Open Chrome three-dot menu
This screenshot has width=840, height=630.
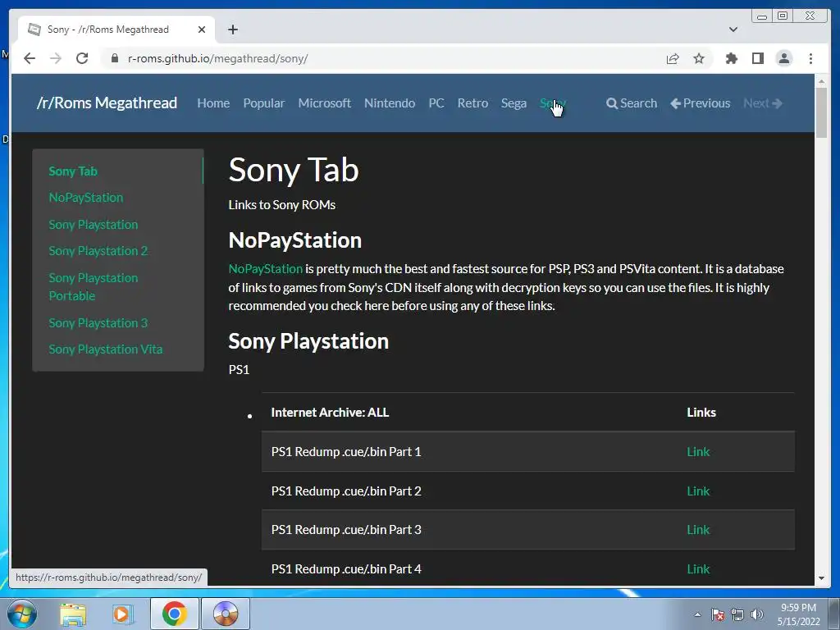pos(810,58)
